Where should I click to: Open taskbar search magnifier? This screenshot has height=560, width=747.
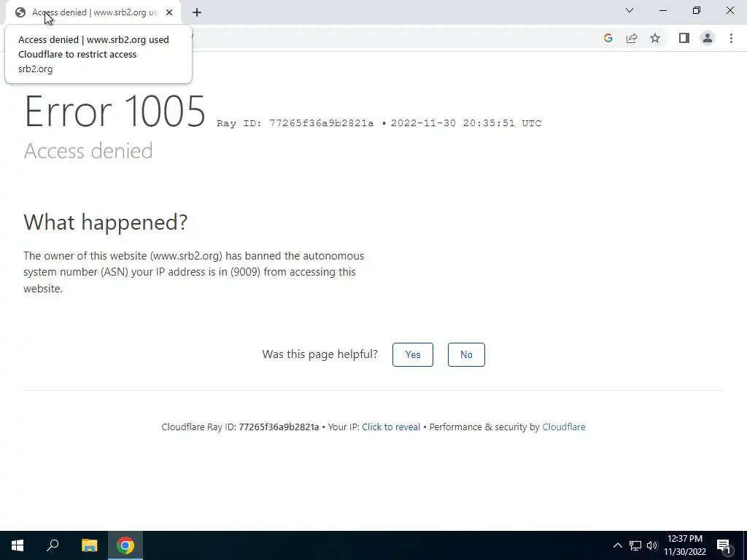[53, 545]
